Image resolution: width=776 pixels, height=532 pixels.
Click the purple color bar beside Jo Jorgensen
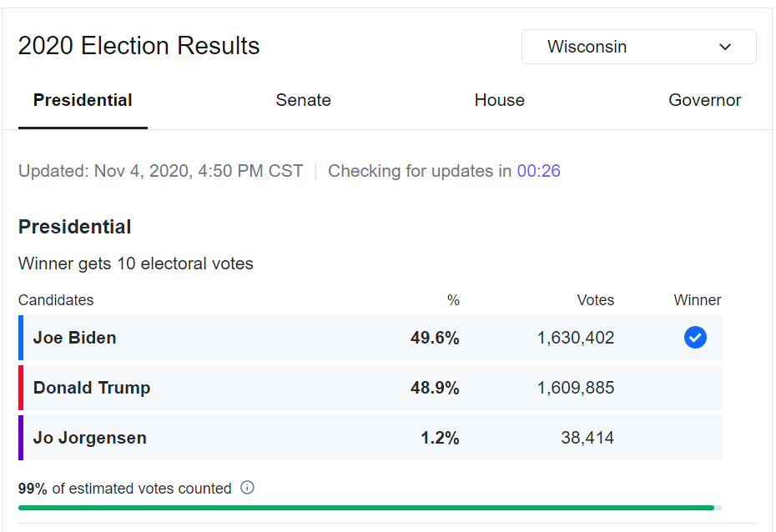tap(21, 438)
